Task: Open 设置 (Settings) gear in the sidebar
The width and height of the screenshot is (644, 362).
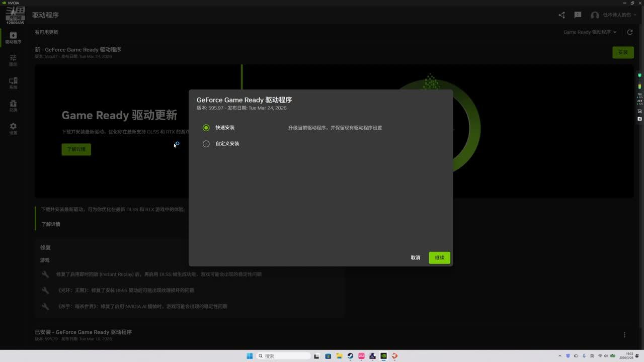Action: 13,128
